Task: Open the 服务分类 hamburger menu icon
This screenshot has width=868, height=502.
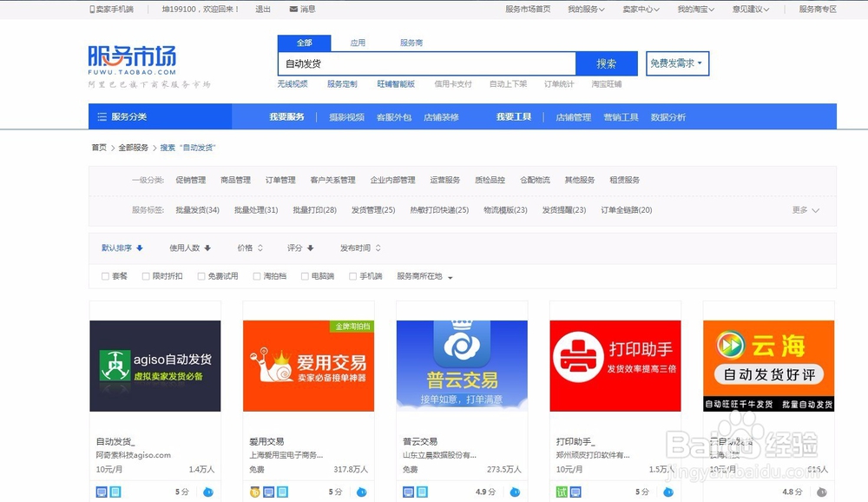Action: 102,117
